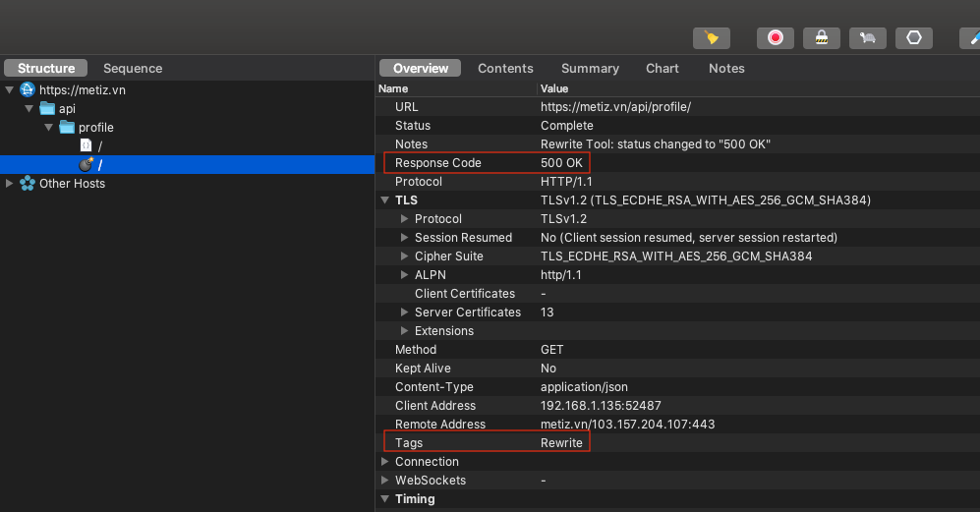The image size is (980, 512).
Task: Select the Server Certificates value 13
Action: click(547, 312)
